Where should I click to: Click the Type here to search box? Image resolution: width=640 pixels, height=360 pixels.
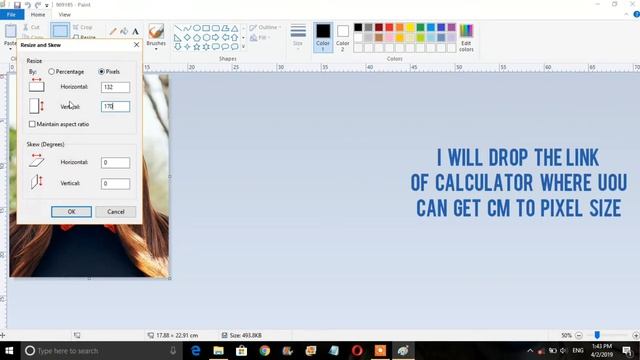100,351
